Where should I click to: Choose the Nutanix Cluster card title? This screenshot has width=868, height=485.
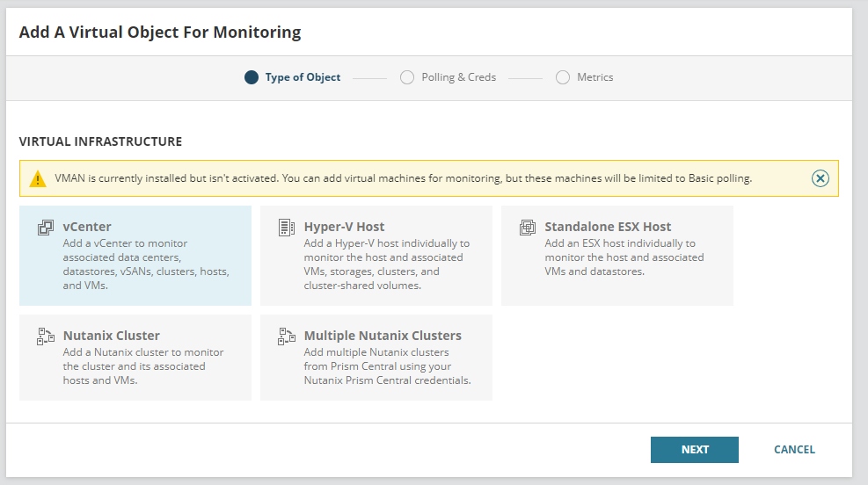112,336
